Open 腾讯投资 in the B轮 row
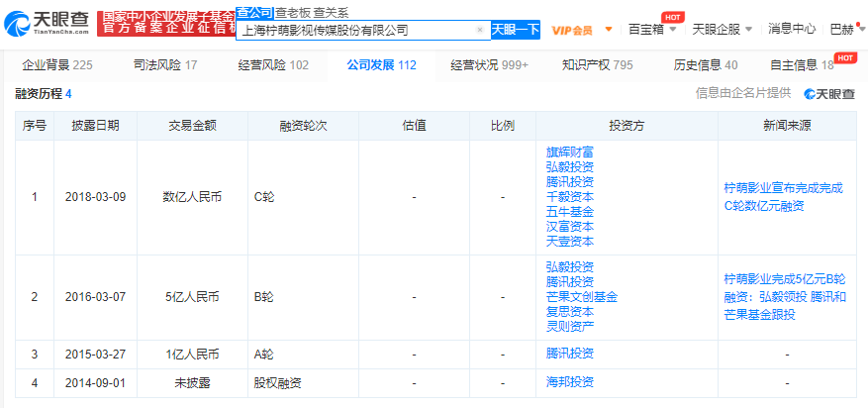The image size is (868, 408). point(570,282)
